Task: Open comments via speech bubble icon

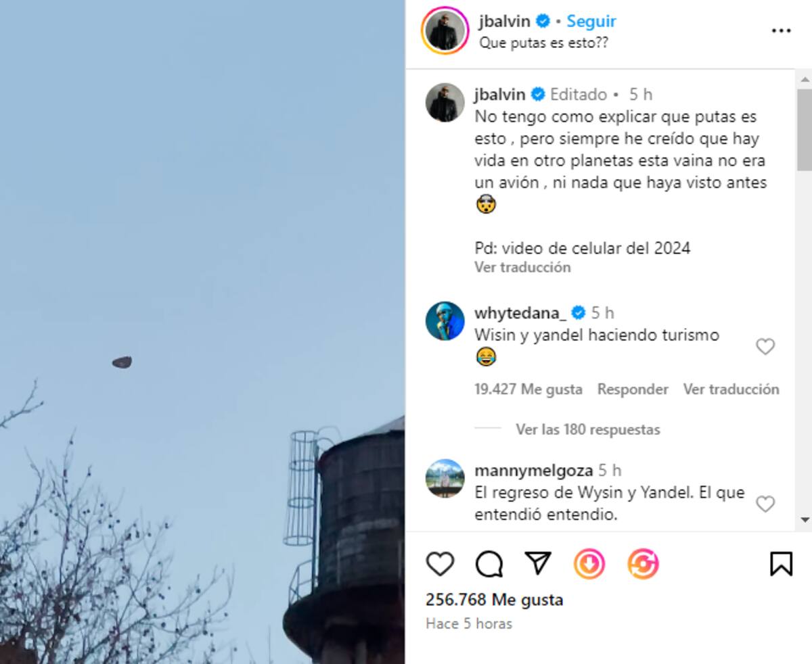Action: [489, 564]
